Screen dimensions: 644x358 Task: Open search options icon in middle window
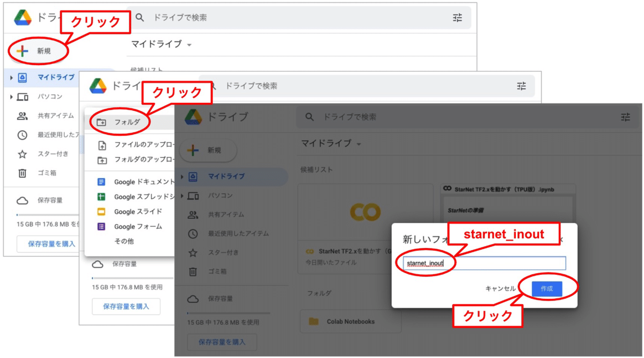pos(522,86)
